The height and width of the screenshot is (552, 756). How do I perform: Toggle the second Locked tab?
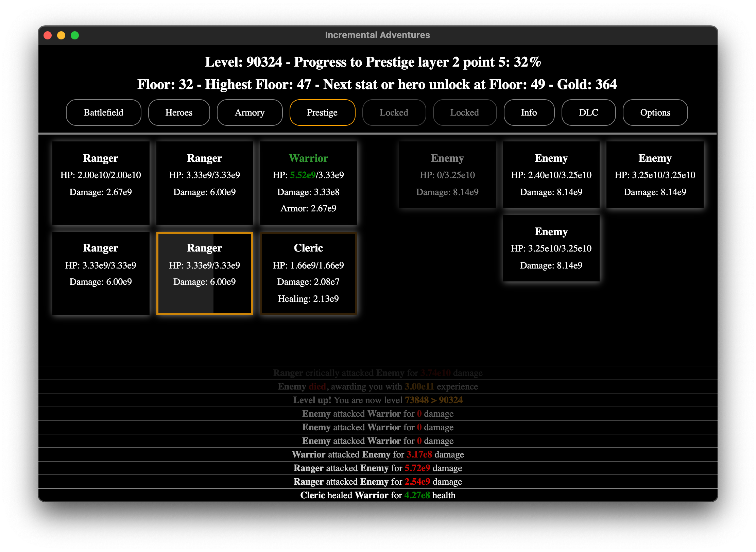pyautogui.click(x=465, y=111)
